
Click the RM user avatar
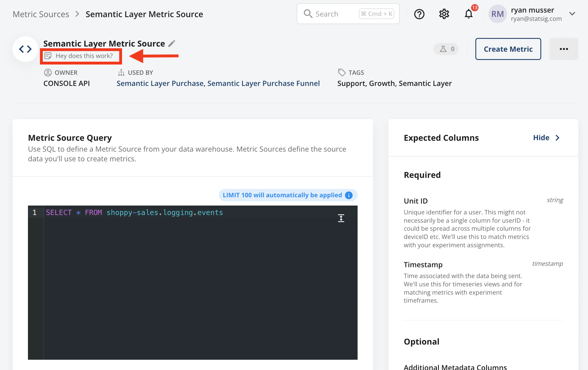[x=497, y=14]
